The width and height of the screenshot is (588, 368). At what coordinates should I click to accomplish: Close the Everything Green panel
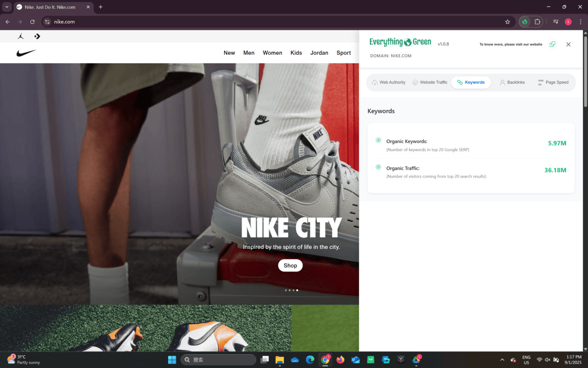(568, 44)
